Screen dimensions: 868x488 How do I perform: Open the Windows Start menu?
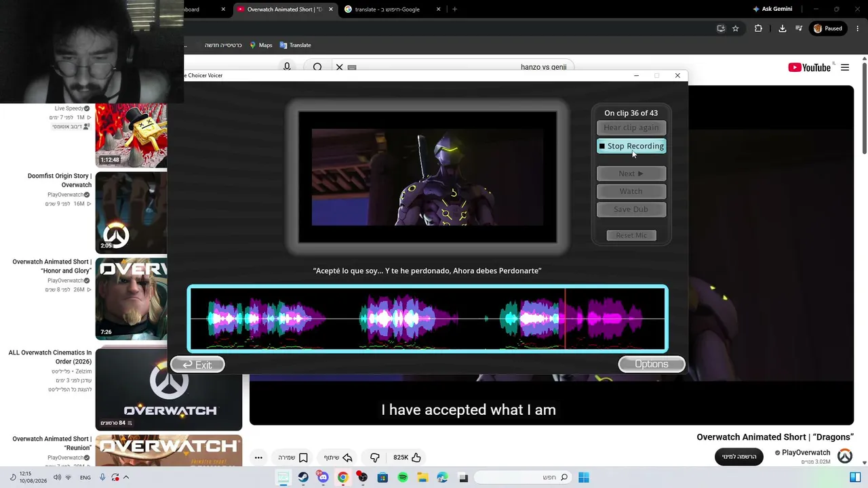tap(583, 478)
